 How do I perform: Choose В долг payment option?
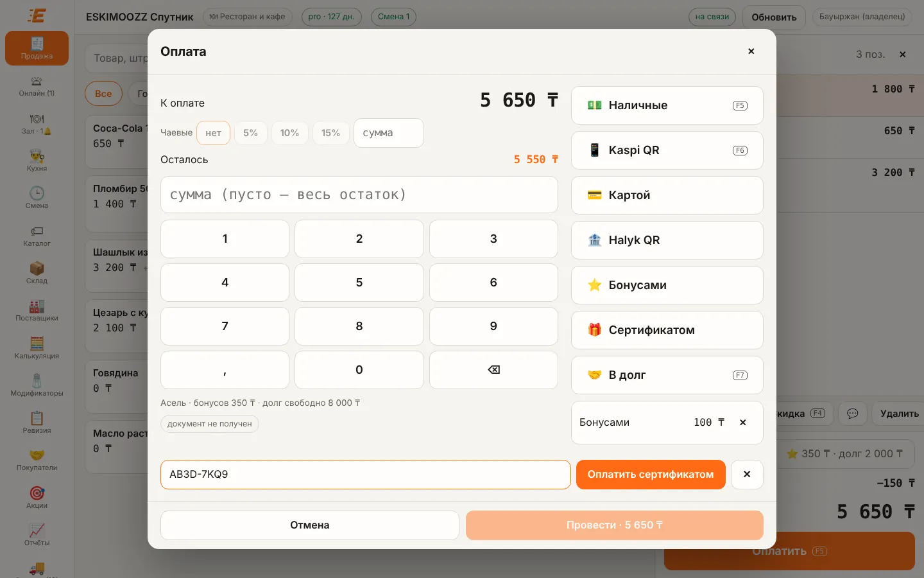(667, 375)
